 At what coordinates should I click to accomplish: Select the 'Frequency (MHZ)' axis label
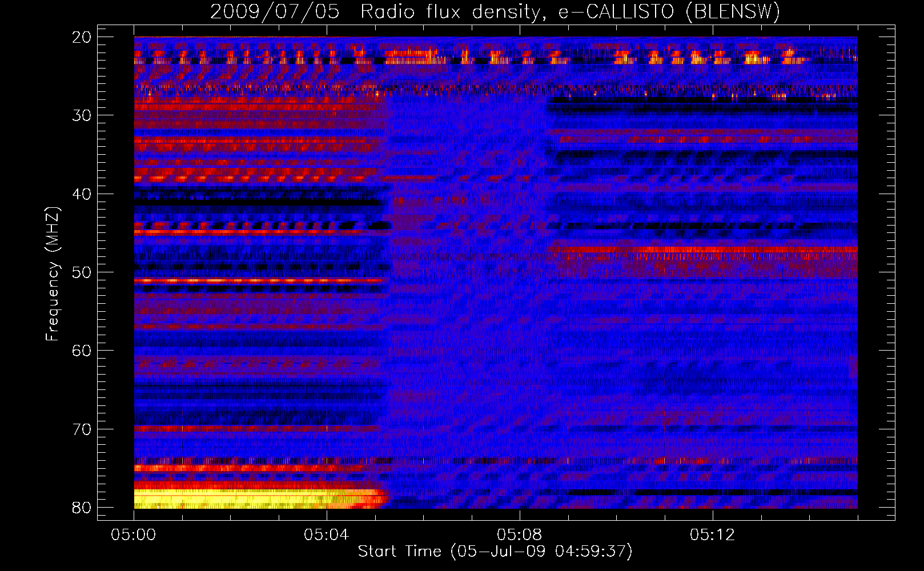pyautogui.click(x=53, y=273)
